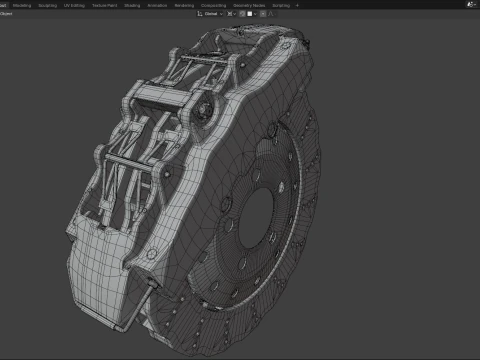
Task: Add a new workspace with plus button
Action: pyautogui.click(x=297, y=5)
